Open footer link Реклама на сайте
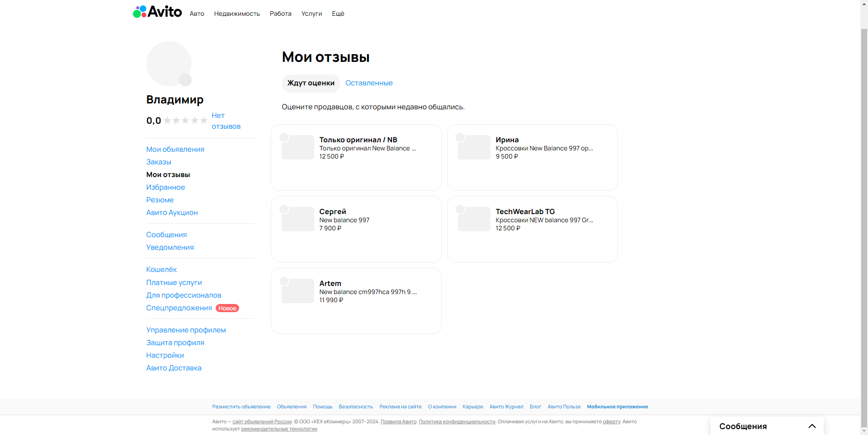 [401, 407]
